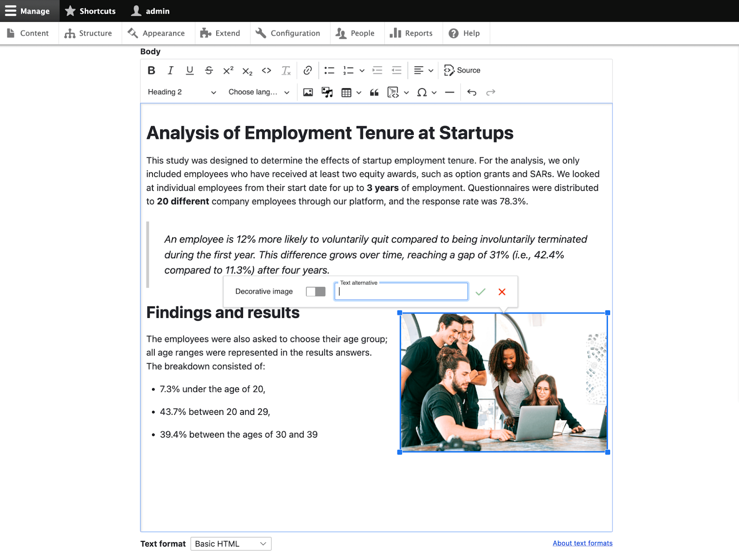Open the About text formats link
The image size is (739, 560).
pos(582,543)
